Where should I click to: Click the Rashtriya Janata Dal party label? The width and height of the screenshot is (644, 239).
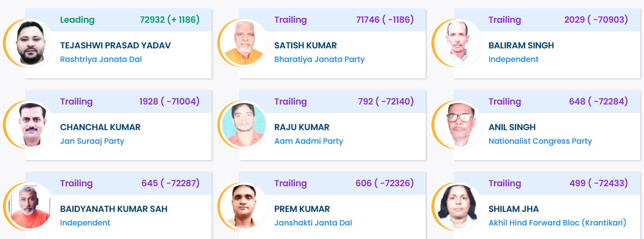point(101,60)
